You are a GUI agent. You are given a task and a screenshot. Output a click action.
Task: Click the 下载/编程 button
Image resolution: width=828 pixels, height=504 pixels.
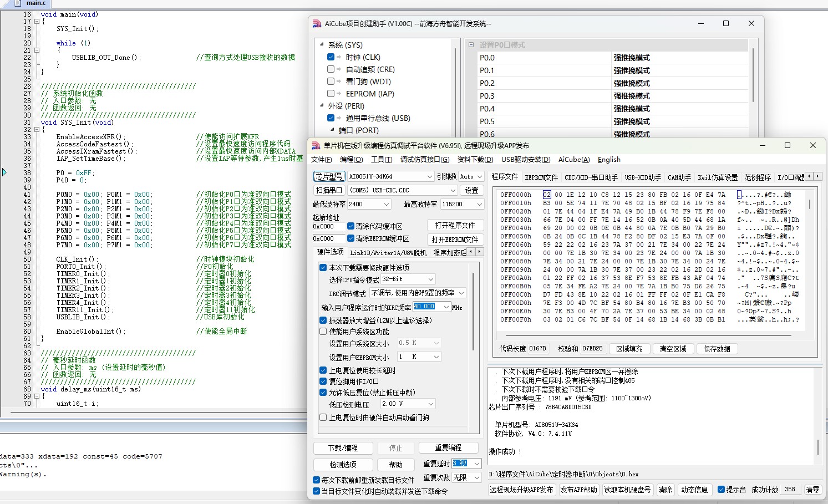pyautogui.click(x=343, y=448)
